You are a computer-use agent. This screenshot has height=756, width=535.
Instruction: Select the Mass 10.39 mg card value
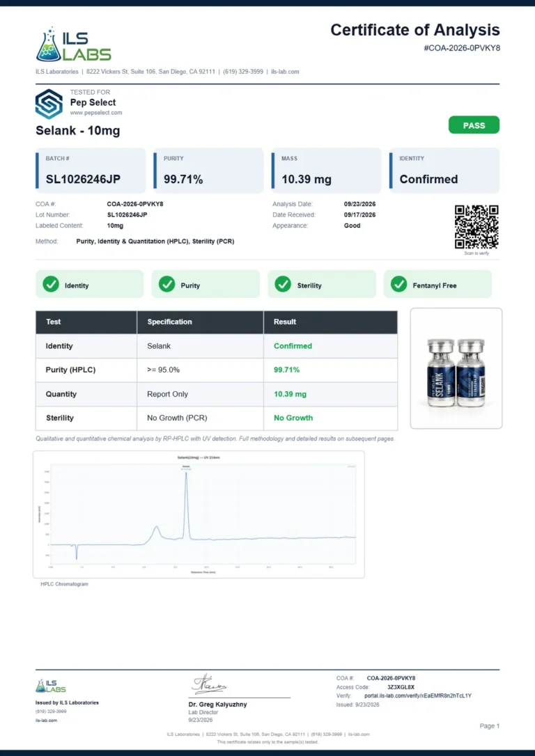click(x=307, y=180)
